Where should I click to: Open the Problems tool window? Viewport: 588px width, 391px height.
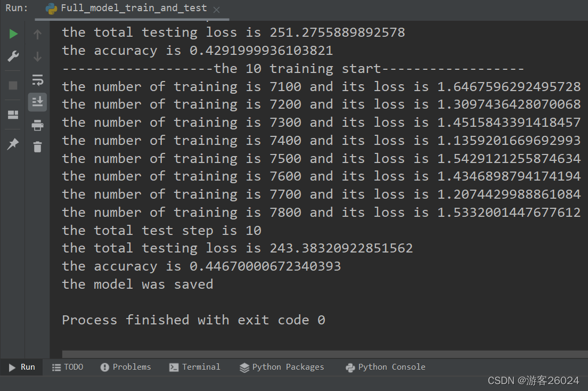click(x=126, y=367)
